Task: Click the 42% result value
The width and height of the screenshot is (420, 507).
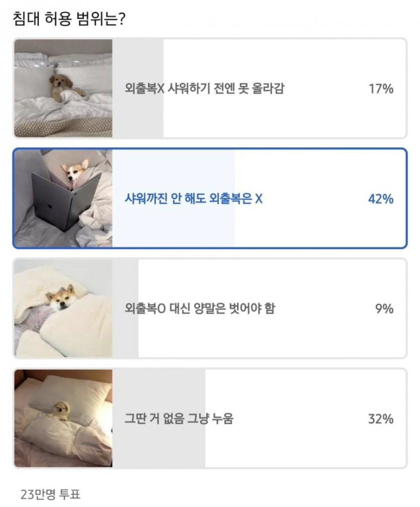Action: pyautogui.click(x=381, y=199)
